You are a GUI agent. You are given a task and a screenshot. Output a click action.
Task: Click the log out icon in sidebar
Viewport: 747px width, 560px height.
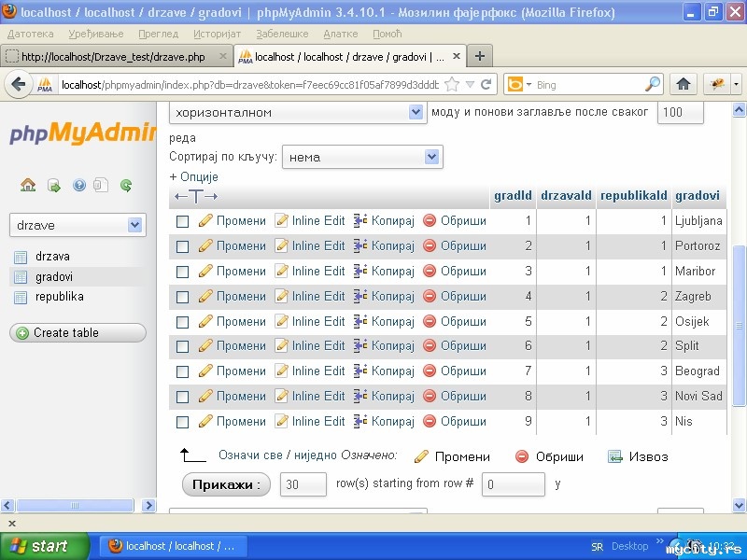click(54, 185)
